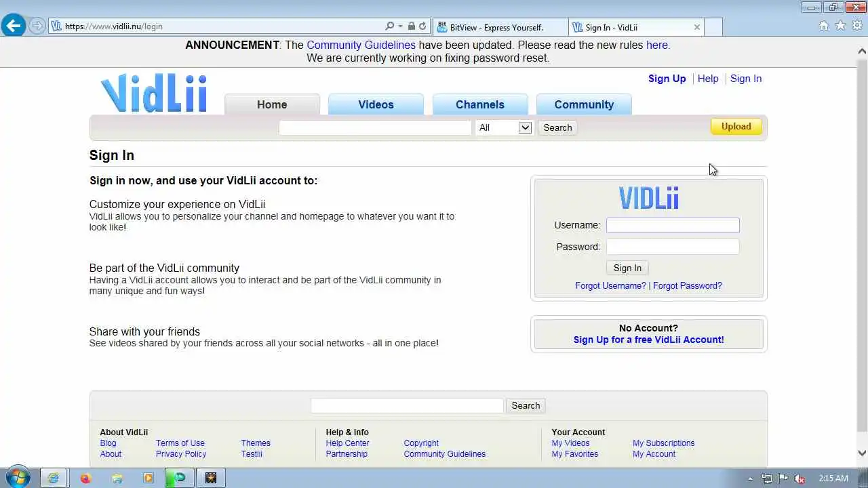
Task: Click the Sign In link at top right
Action: coord(746,79)
